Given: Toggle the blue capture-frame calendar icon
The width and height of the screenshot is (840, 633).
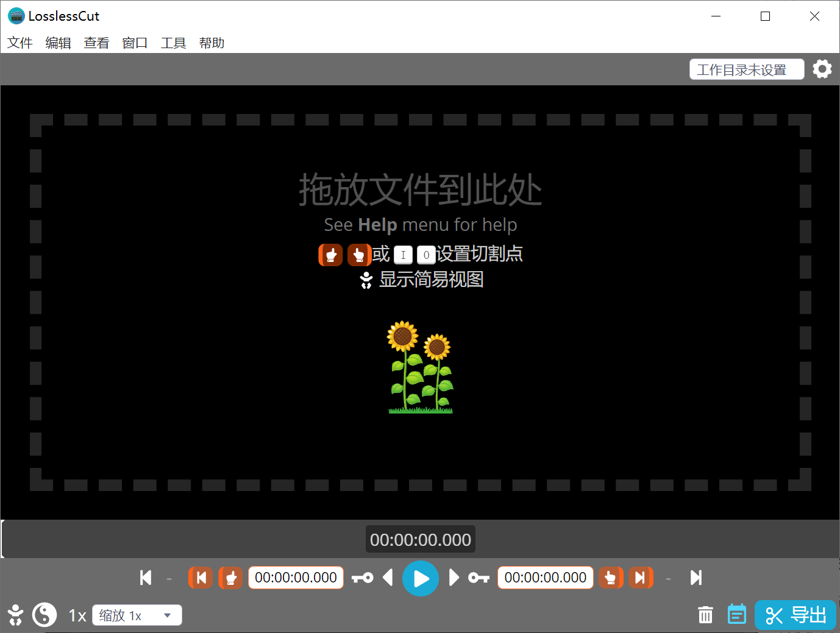Looking at the screenshot, I should pos(736,615).
